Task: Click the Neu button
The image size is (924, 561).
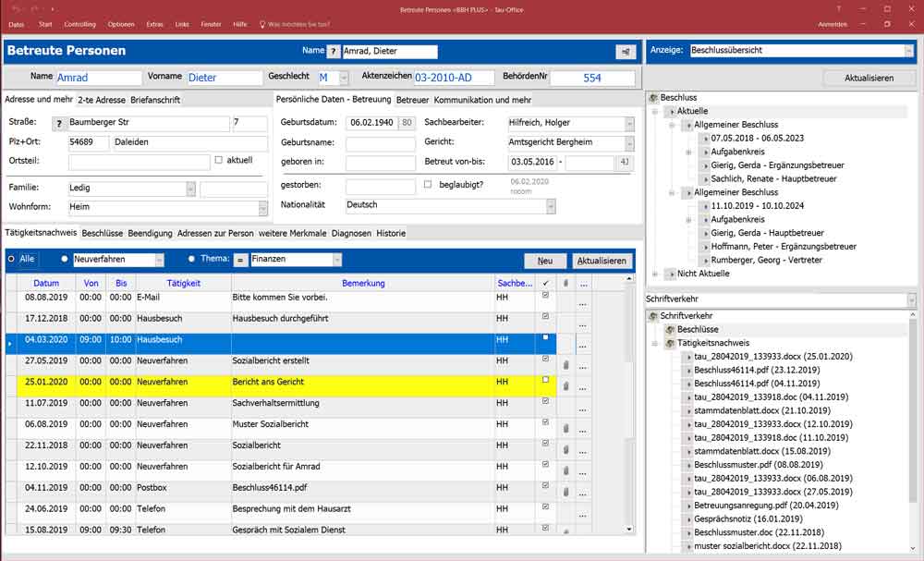Action: point(544,261)
